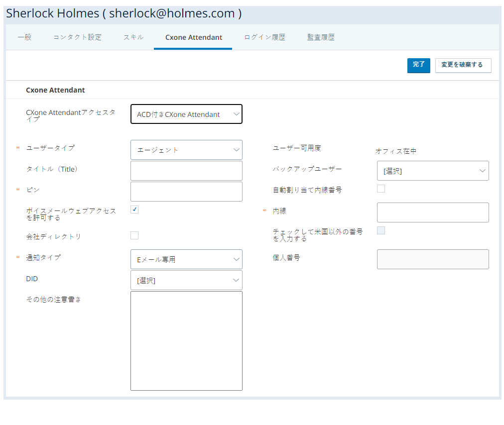The image size is (504, 425).
Task: Open the スキル tab
Action: (133, 37)
